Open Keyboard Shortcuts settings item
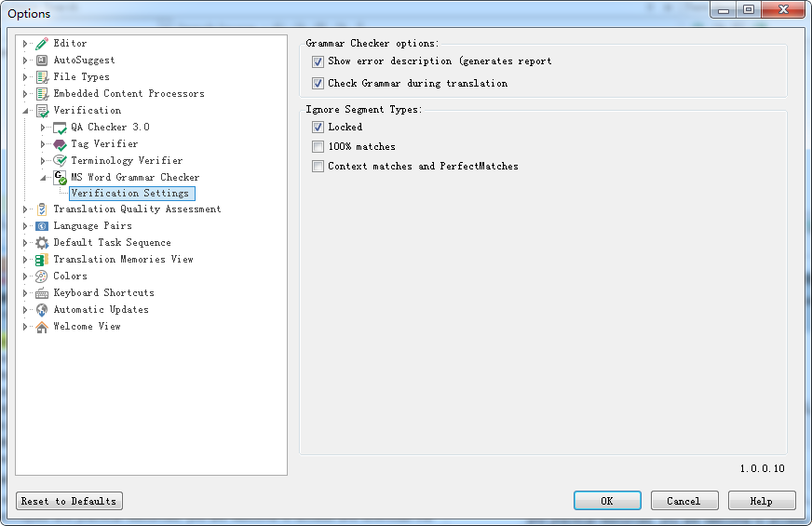 [103, 293]
